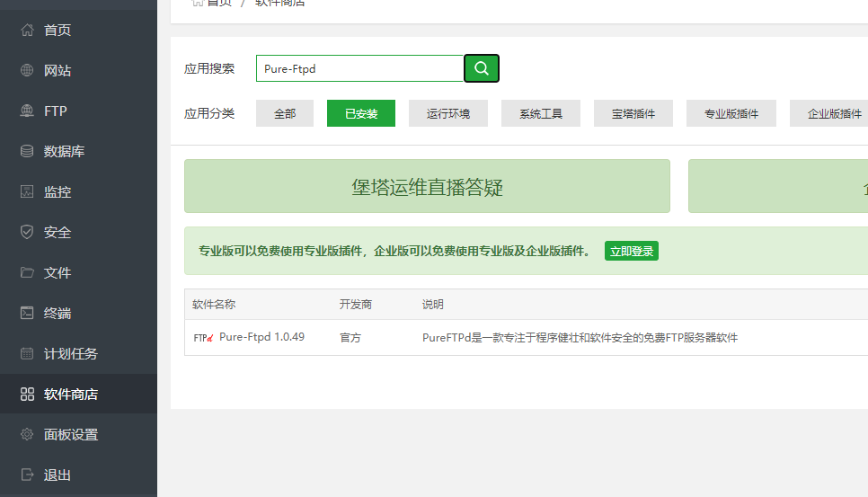Select the 全部 category tab
Viewport: 868px width, 497px height.
285,113
